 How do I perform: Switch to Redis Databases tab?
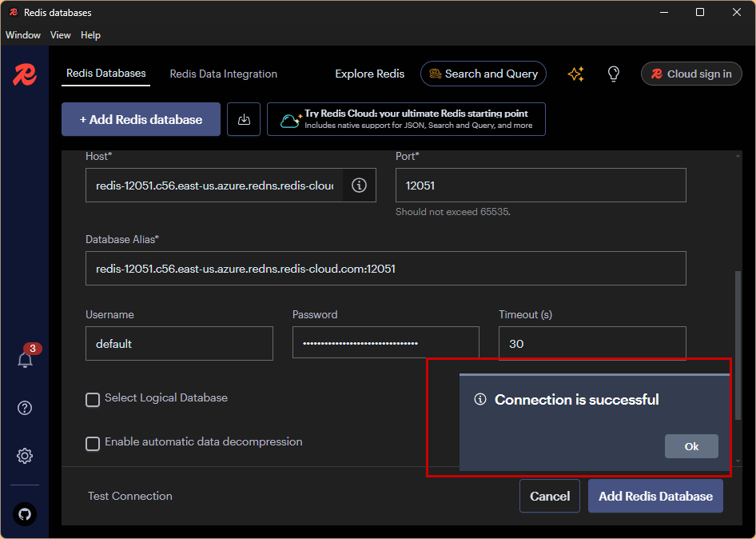point(106,74)
